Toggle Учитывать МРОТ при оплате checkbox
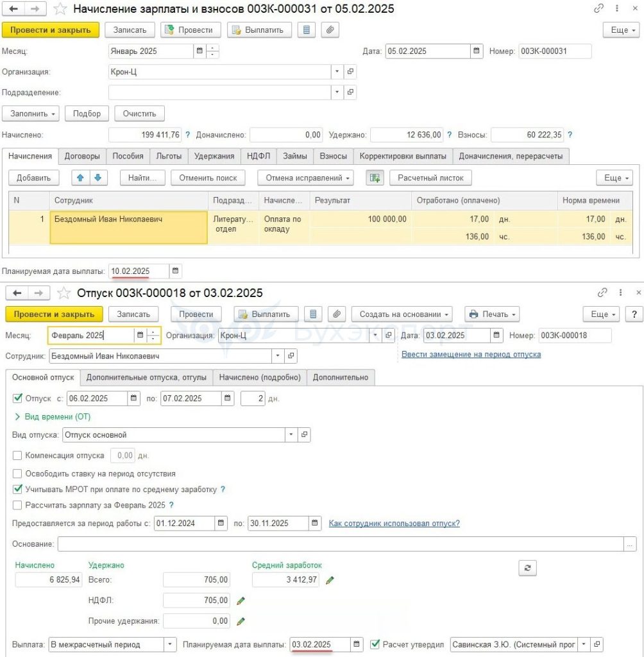 coord(17,489)
